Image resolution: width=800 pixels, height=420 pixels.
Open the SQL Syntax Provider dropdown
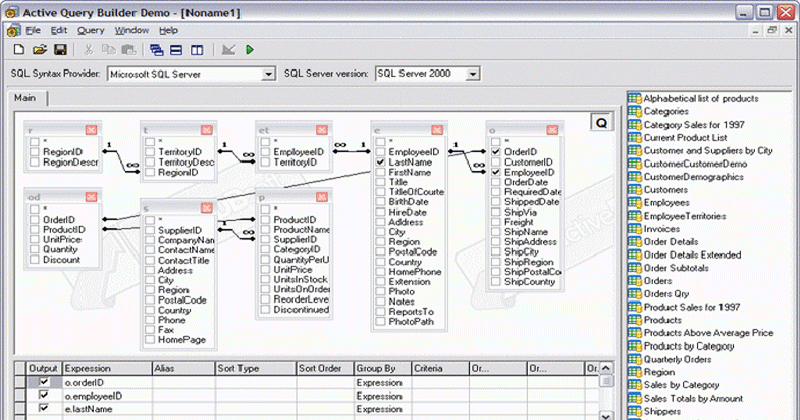pyautogui.click(x=267, y=74)
